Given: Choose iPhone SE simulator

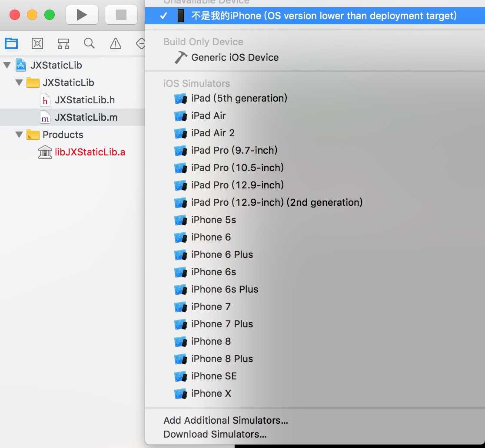Looking at the screenshot, I should pyautogui.click(x=315, y=376).
